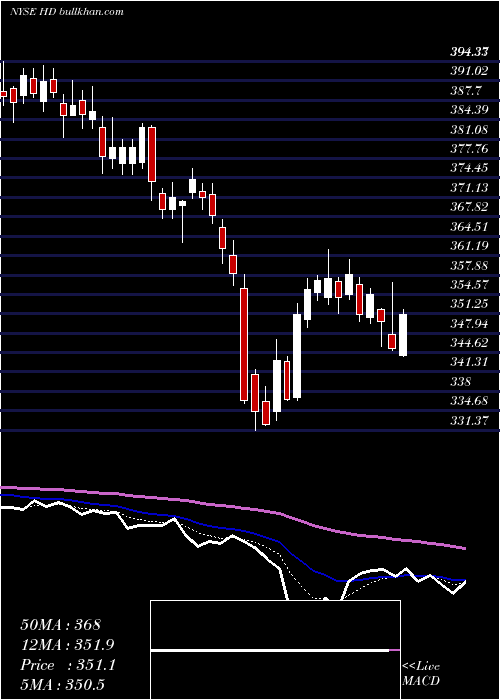Click the 354.57 price axis label
The width and height of the screenshot is (500, 700).
468,285
